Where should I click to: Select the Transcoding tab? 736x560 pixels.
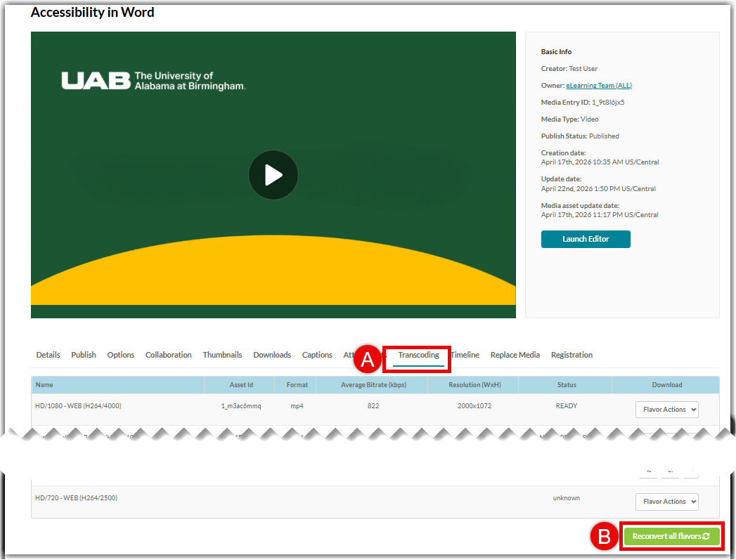click(x=419, y=355)
